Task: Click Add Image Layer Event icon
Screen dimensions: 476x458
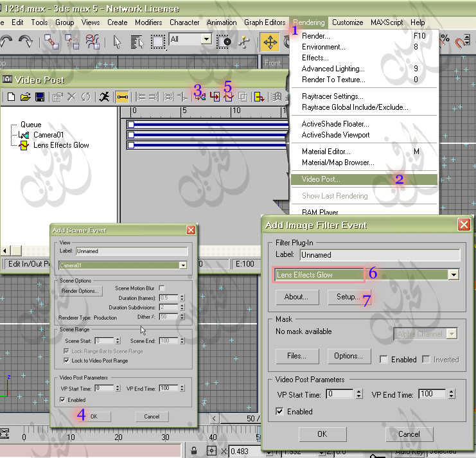Action: 243,97
